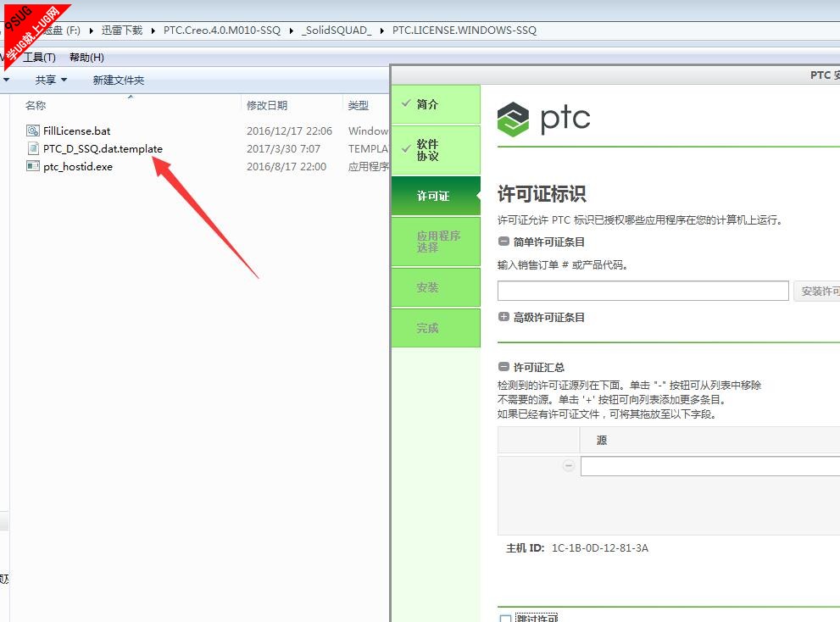Navigate to _SolidSQUAD_ folder in address bar
This screenshot has height=622, width=840.
(337, 30)
